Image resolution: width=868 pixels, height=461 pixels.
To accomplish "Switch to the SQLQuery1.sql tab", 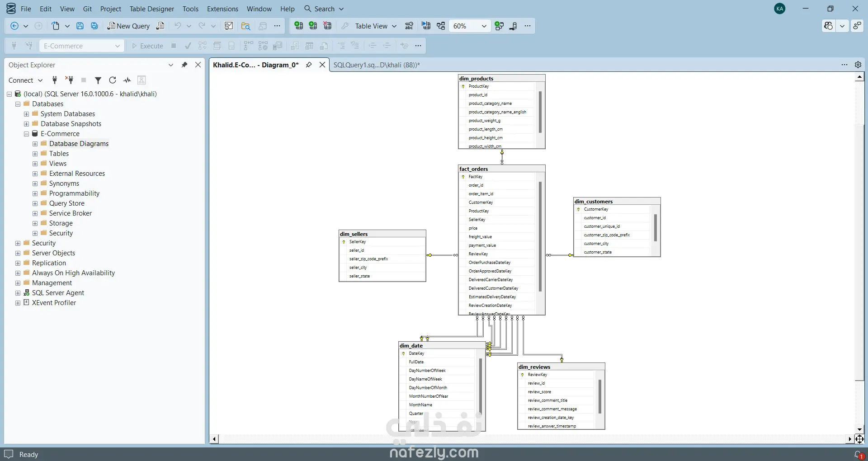I will point(376,65).
